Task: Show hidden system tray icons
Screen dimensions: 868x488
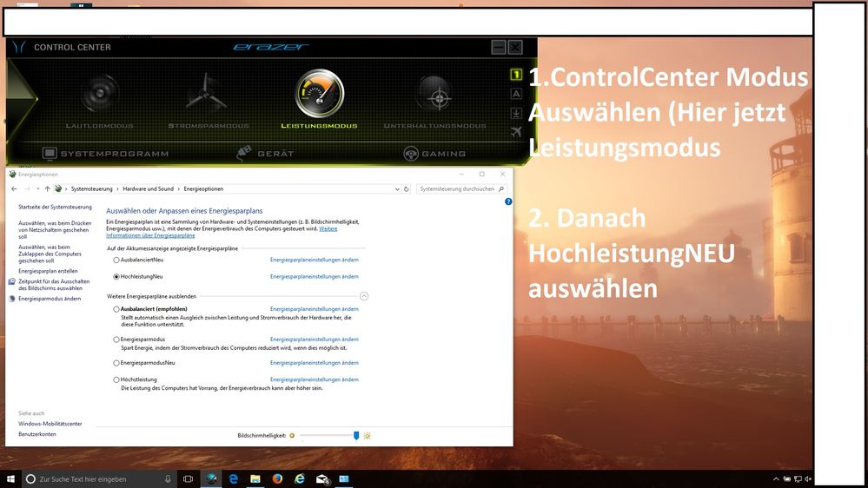Action: 776,478
